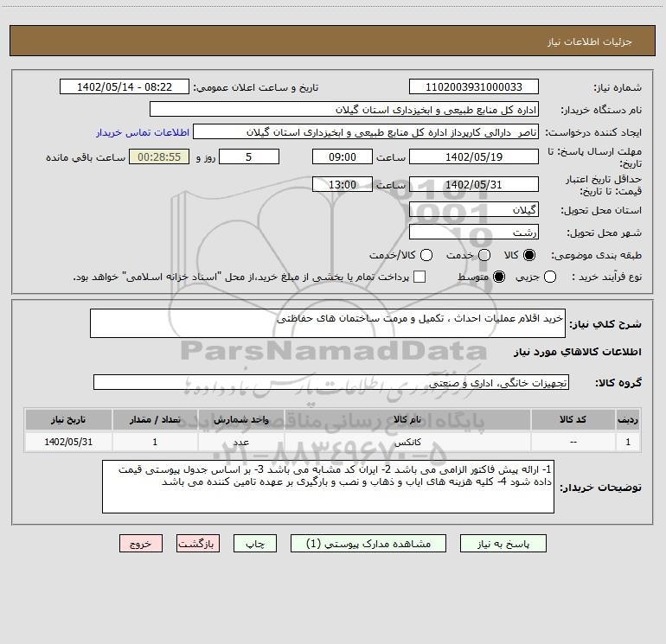Click request creator name field

366,132
